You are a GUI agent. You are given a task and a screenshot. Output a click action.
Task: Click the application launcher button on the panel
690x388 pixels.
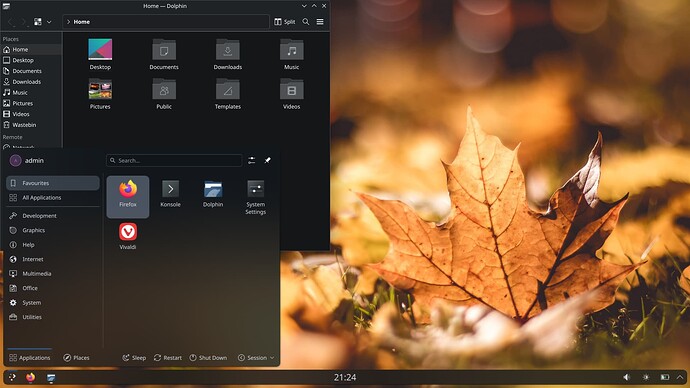12,377
